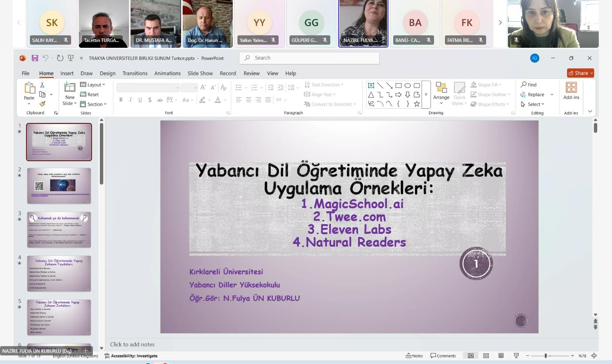This screenshot has height=364, width=612.
Task: Switch to the Transitions tab
Action: (135, 73)
